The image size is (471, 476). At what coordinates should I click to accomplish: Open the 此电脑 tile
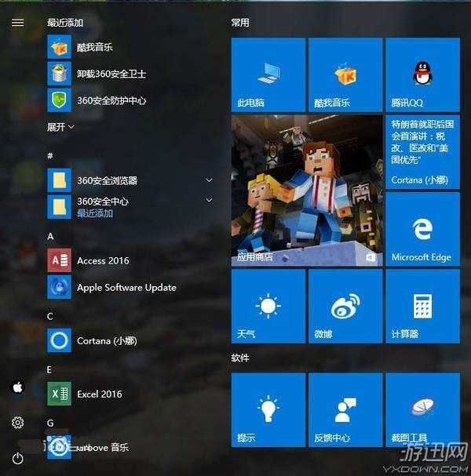point(268,74)
